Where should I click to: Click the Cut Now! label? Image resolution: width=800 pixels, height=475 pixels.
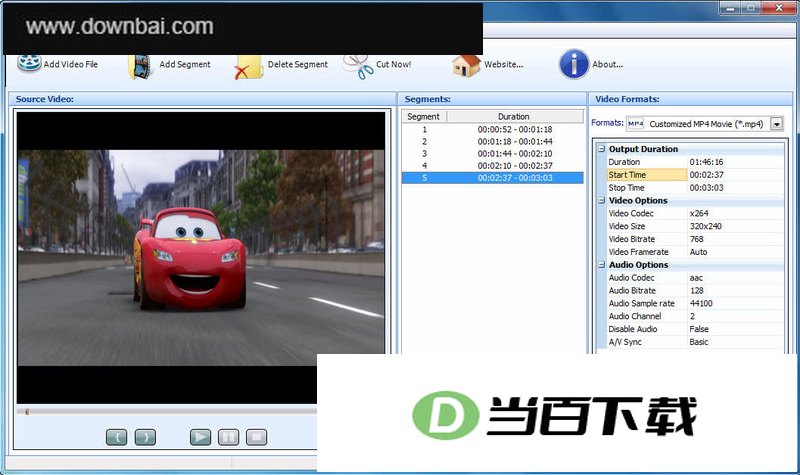click(393, 64)
